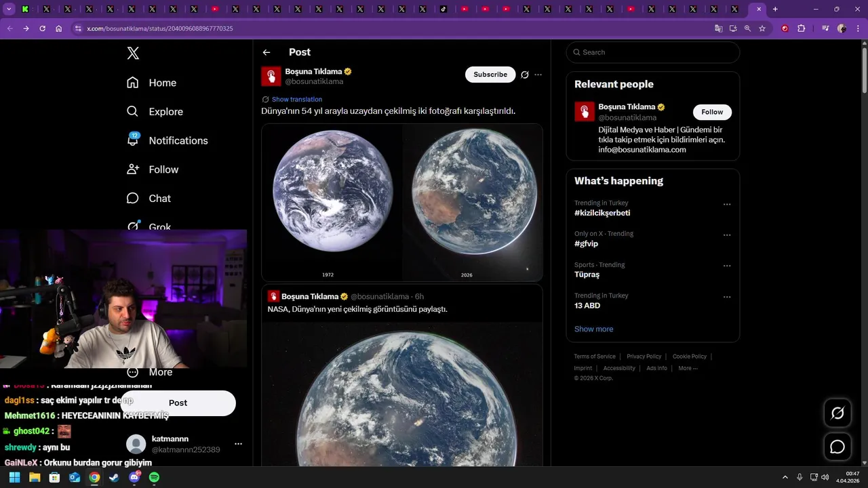Screen dimensions: 868x488
Task: Open the Windows Start menu
Action: 14,477
